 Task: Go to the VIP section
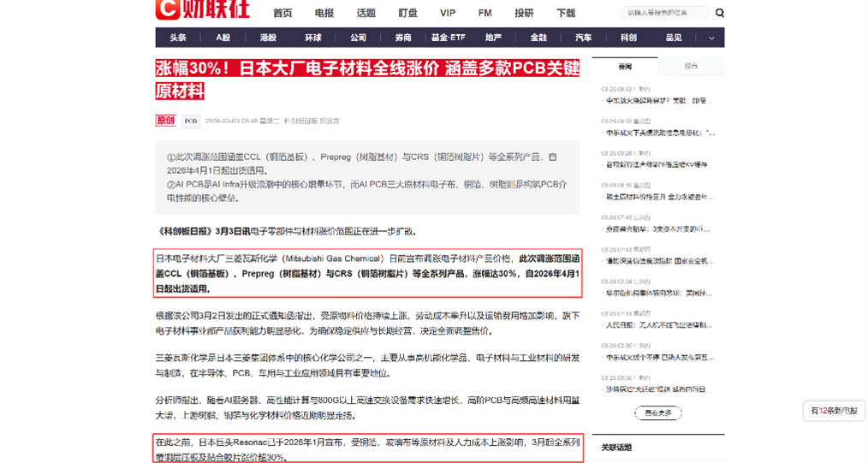pyautogui.click(x=448, y=13)
